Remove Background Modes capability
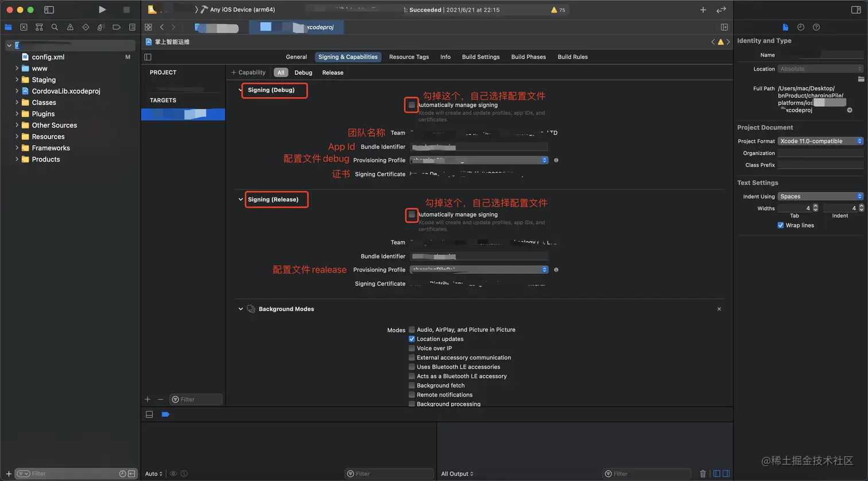Screen dimensions: 868x481 [x=719, y=309]
